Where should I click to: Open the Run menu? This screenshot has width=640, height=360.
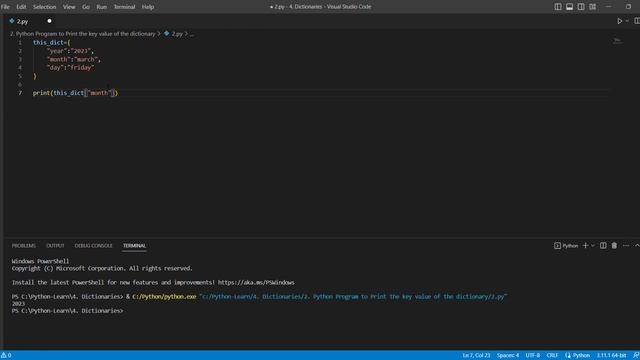pos(102,7)
